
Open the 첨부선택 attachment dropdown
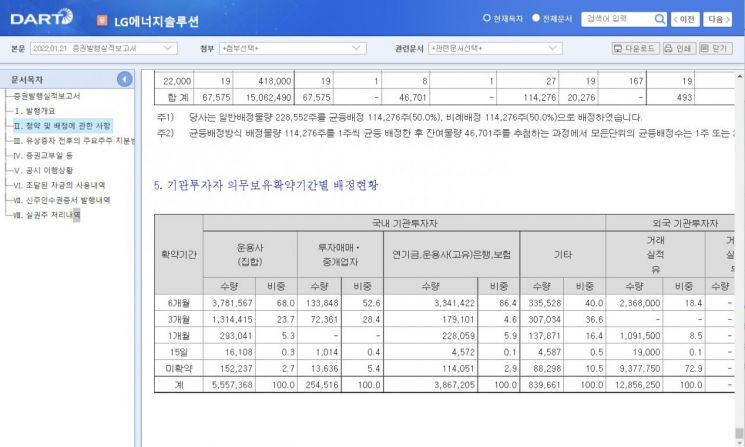292,48
